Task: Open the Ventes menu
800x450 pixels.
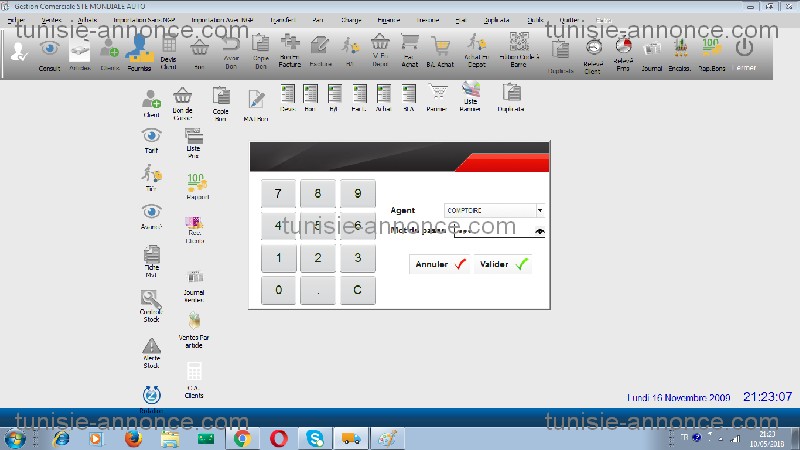Action: click(51, 20)
